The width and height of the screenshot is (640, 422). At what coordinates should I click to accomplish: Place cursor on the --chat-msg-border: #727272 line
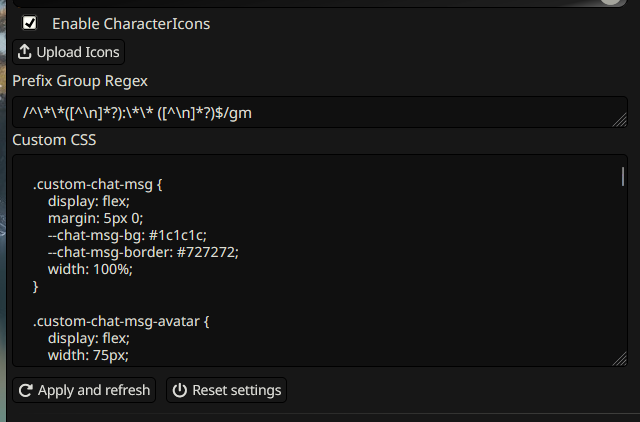click(143, 252)
